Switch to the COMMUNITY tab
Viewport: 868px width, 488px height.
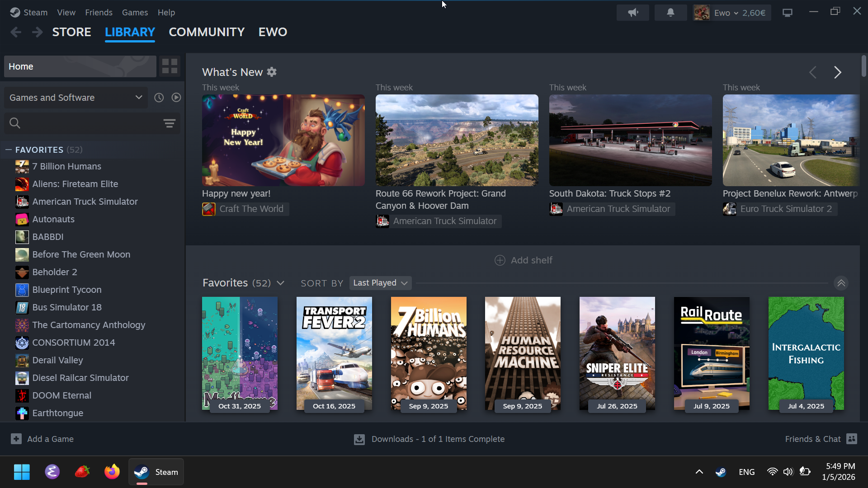[207, 32]
